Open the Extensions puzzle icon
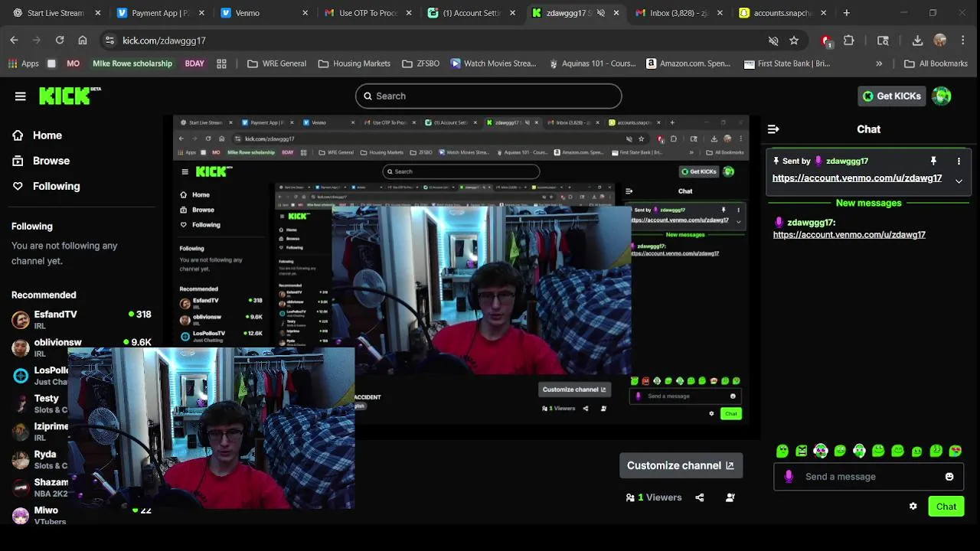 (849, 41)
